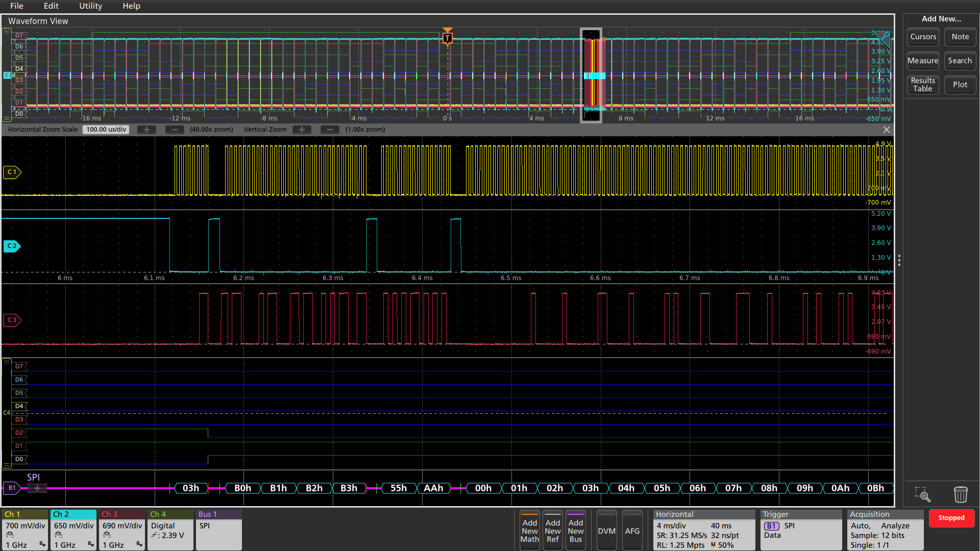980x551 pixels.
Task: Increase vertical zoom with plus button
Action: [x=302, y=130]
